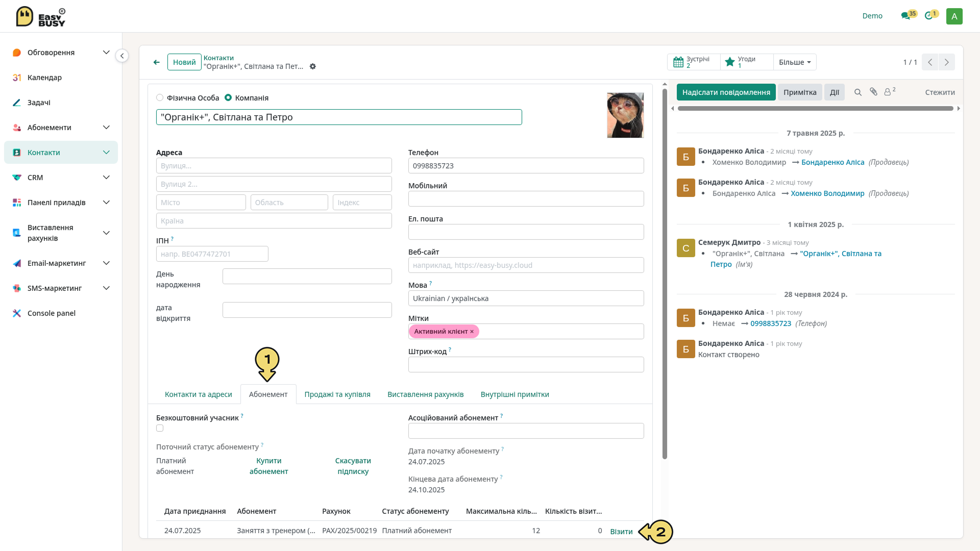Open the Угоди stat button
Image resolution: width=980 pixels, height=551 pixels.
[x=747, y=62]
